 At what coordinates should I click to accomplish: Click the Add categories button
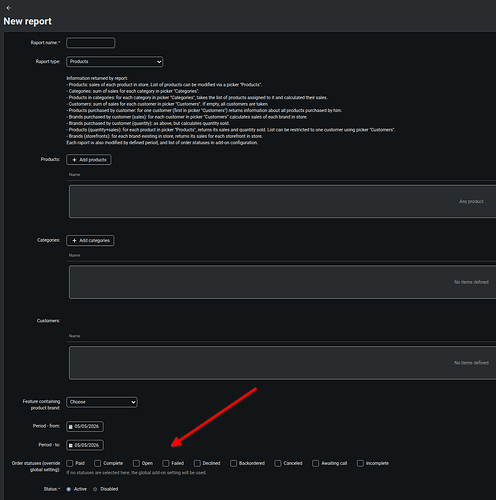90,240
